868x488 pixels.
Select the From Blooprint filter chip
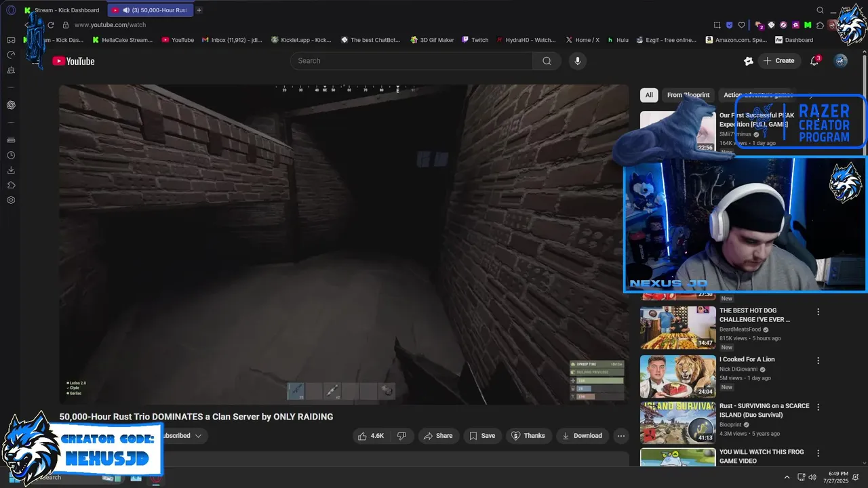pyautogui.click(x=688, y=96)
